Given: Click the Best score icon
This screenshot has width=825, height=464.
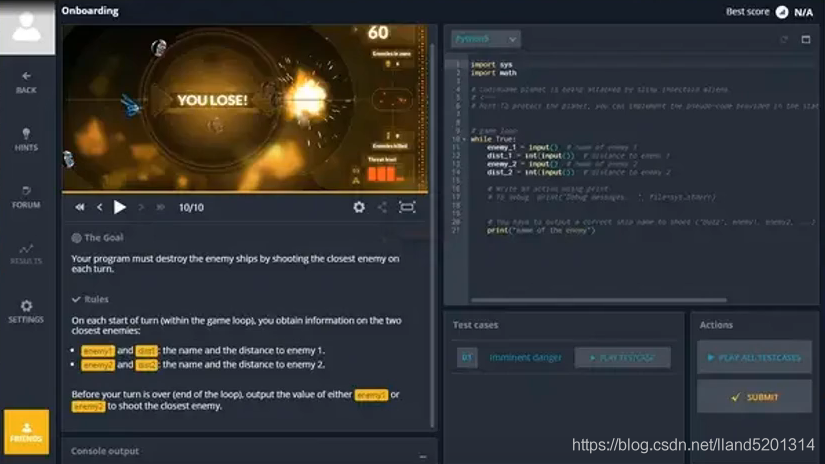Looking at the screenshot, I should [x=782, y=12].
